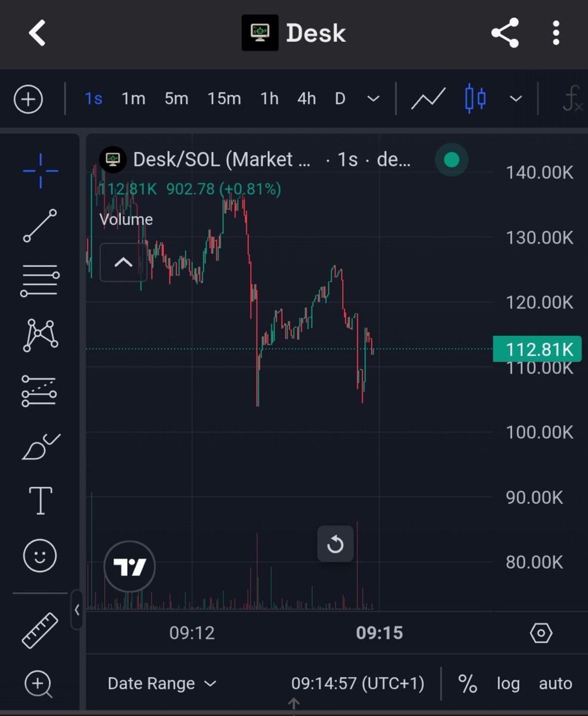Click the 902.78 (+0.81%) change value
Screen dimensions: 588x716
223,189
